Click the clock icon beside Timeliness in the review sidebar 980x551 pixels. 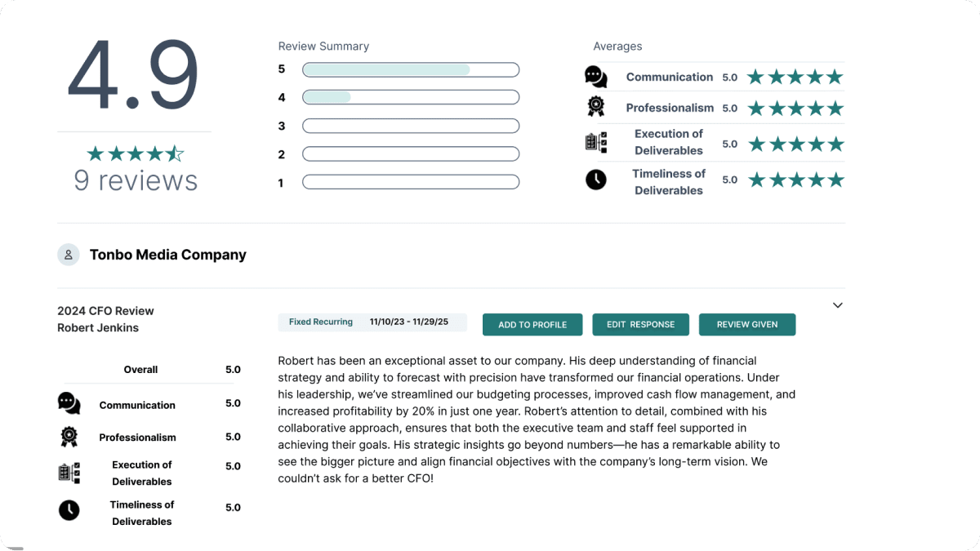tap(69, 510)
